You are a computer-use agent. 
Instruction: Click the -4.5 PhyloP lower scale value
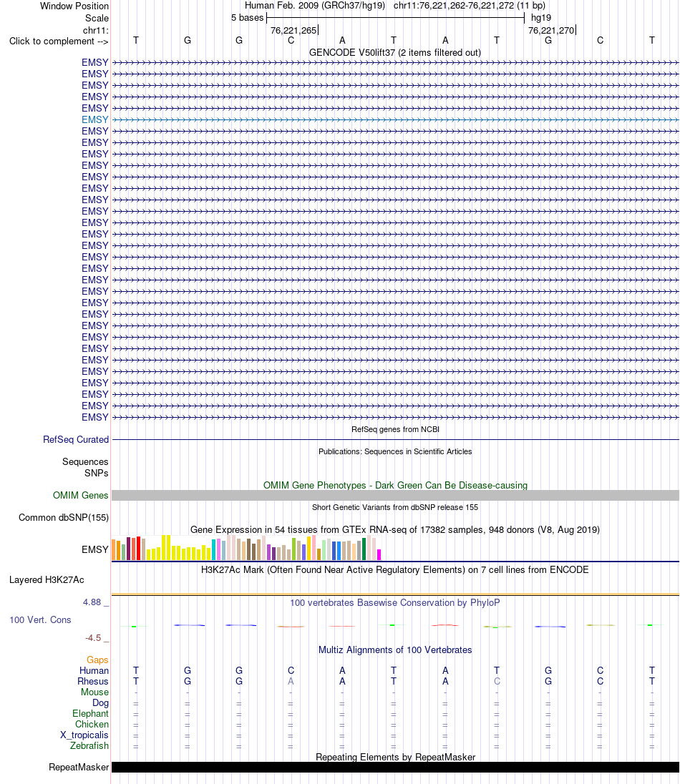93,638
